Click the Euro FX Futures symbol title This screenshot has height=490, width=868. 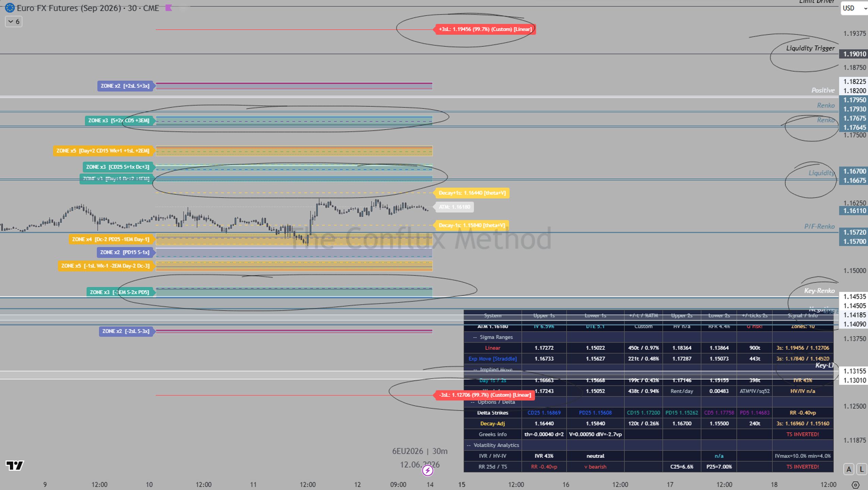pos(88,8)
